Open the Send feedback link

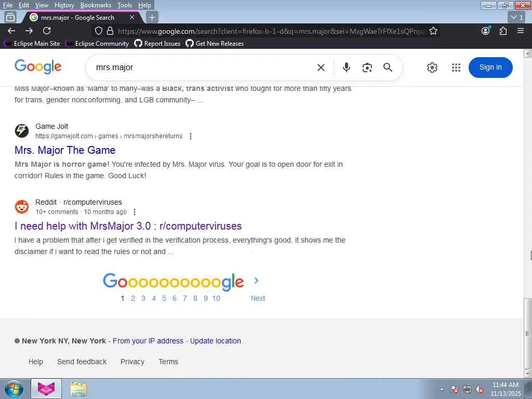[x=82, y=362]
